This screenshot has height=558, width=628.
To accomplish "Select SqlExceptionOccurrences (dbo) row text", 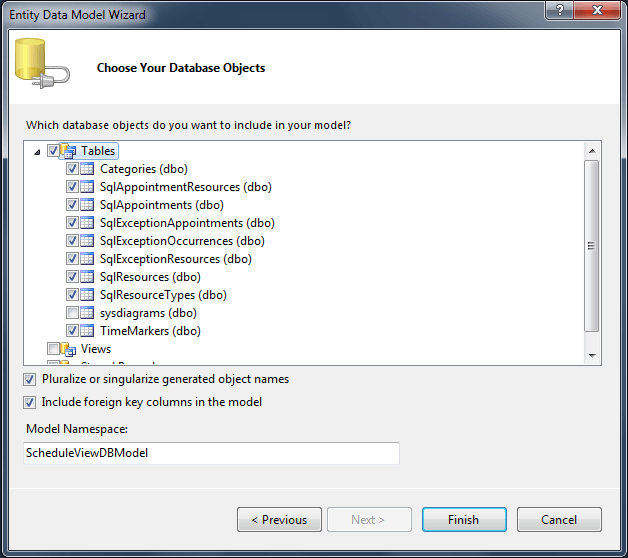I will point(182,241).
